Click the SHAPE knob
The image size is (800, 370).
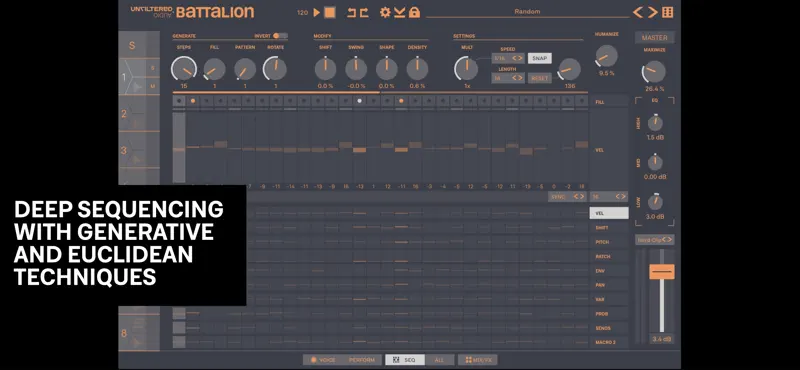point(387,68)
